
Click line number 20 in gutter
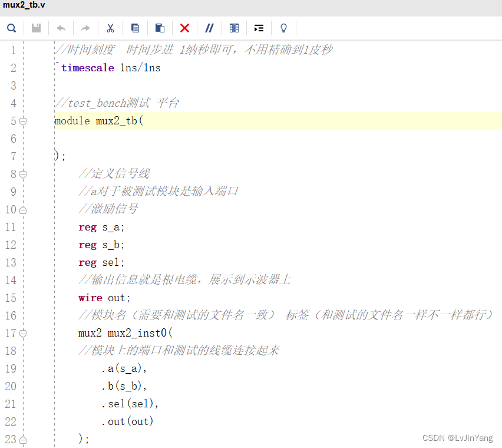[x=11, y=387]
